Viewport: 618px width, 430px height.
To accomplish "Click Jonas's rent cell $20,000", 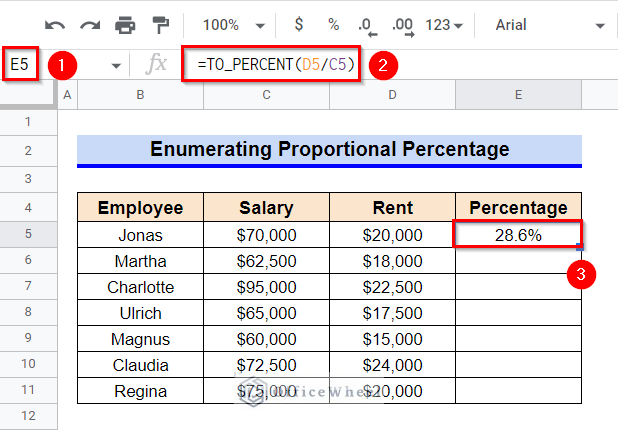I will click(x=392, y=235).
